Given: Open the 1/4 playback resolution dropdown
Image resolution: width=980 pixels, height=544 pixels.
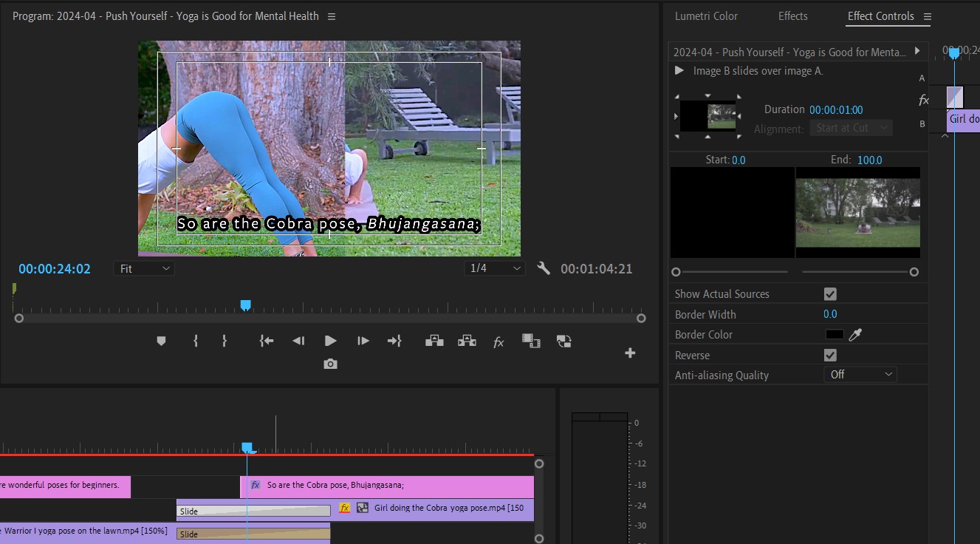Looking at the screenshot, I should [494, 268].
